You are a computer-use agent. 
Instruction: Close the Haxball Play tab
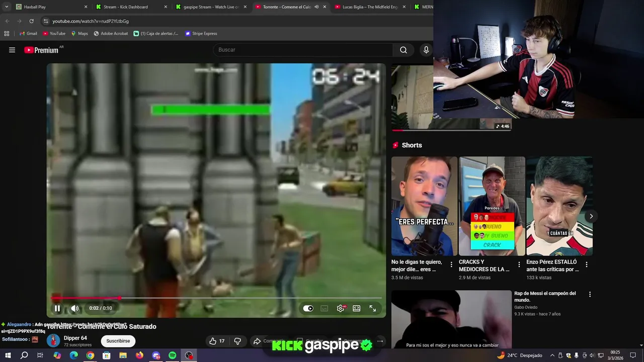pyautogui.click(x=86, y=7)
